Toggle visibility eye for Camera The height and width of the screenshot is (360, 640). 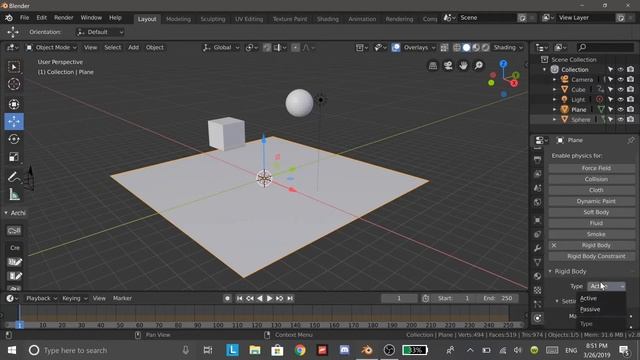620,79
